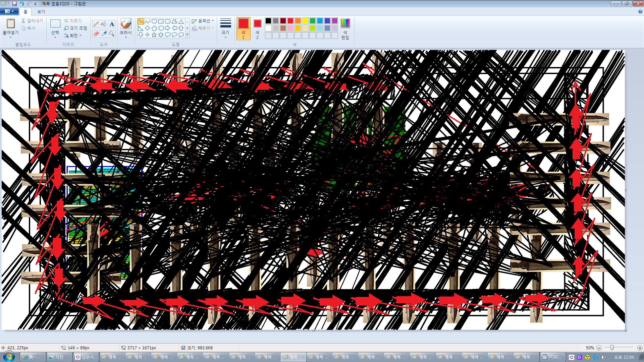The width and height of the screenshot is (644, 362).
Task: Choose the Oval shape
Action: (x=154, y=21)
